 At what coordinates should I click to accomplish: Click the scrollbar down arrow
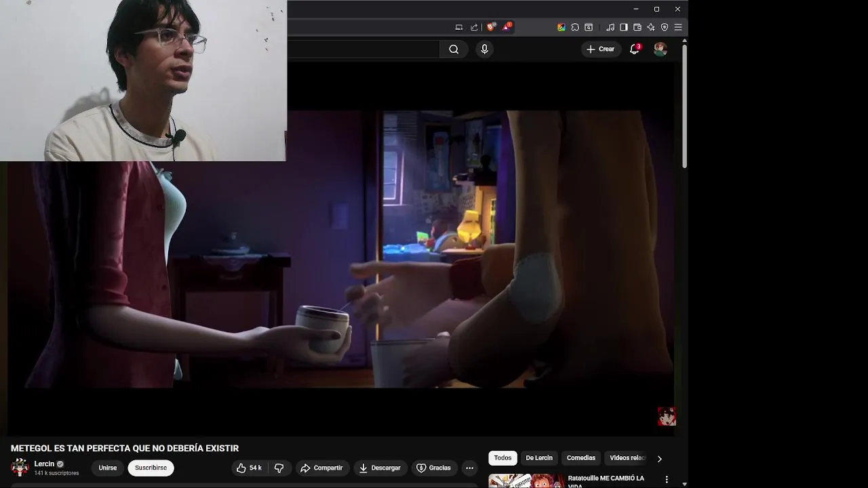(x=684, y=484)
